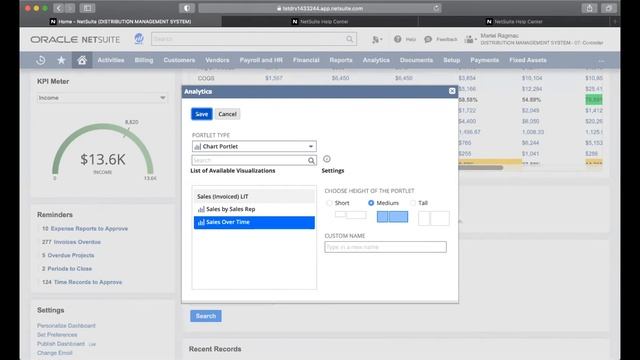
Task: Open the Documents menu
Action: (x=416, y=60)
